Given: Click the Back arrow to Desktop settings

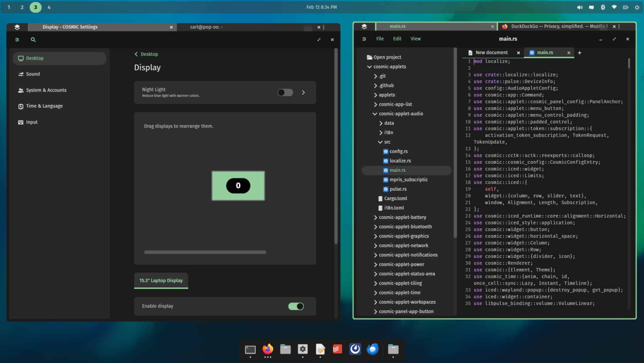Looking at the screenshot, I should click(x=136, y=54).
